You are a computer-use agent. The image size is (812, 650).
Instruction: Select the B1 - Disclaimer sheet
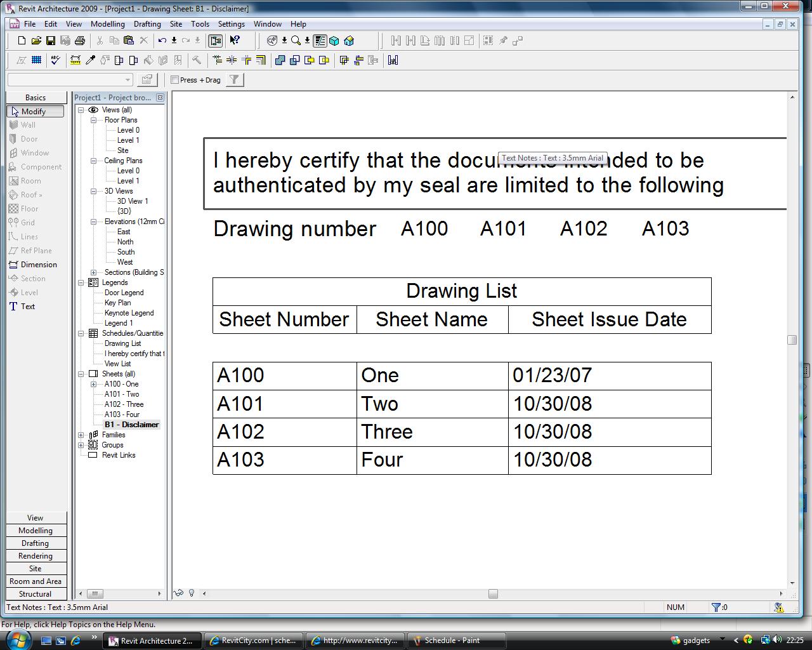click(131, 425)
